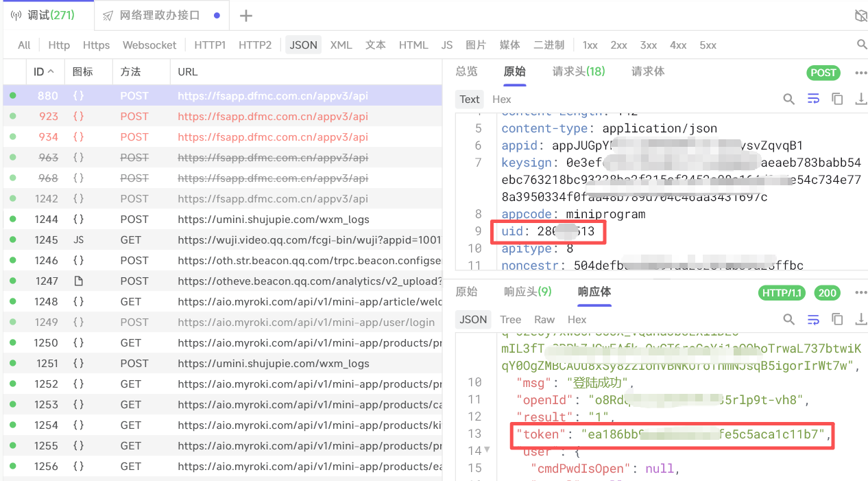Switch to 请求头(18) tab
The width and height of the screenshot is (868, 481).
click(579, 71)
